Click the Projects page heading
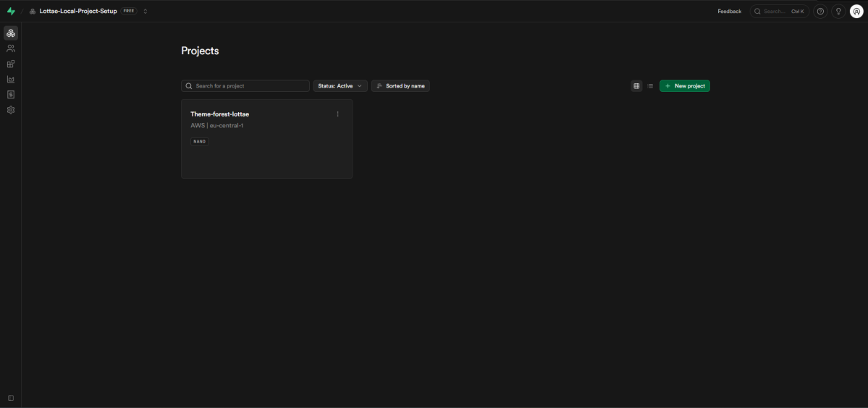This screenshot has height=408, width=868. coord(200,51)
